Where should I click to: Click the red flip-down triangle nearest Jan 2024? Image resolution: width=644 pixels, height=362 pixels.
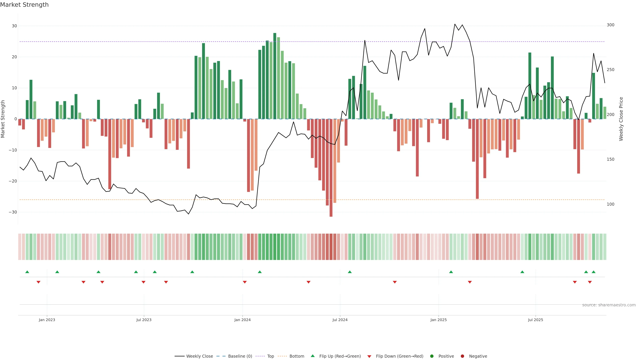245,282
